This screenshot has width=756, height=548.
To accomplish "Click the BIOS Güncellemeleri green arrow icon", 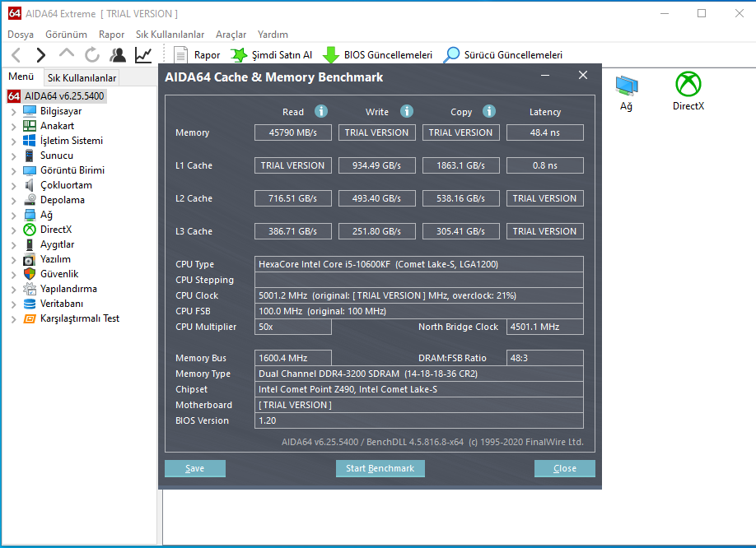I will click(x=331, y=55).
